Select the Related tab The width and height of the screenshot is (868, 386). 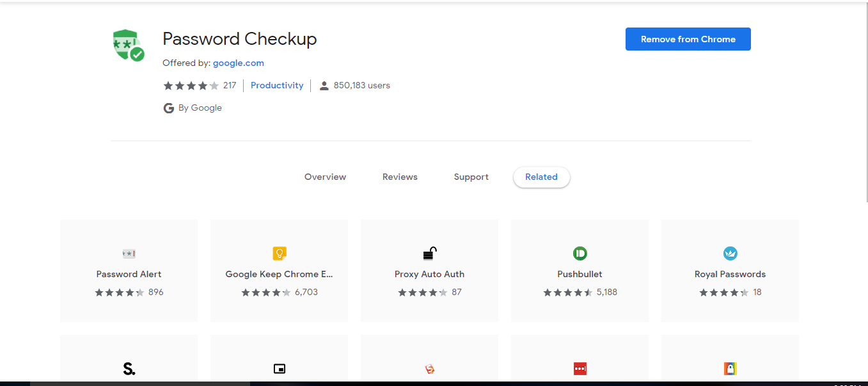pyautogui.click(x=542, y=177)
